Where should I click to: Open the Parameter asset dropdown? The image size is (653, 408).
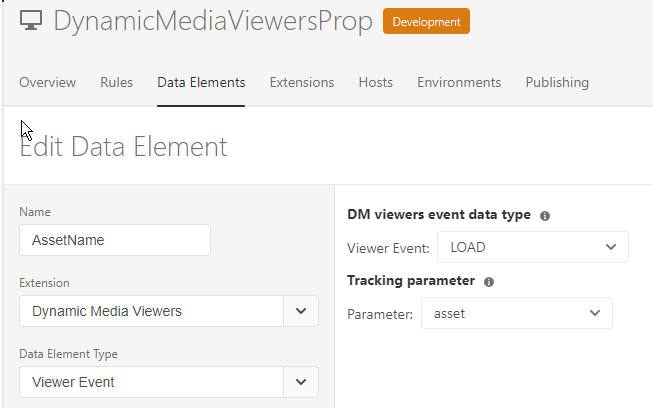click(x=517, y=313)
